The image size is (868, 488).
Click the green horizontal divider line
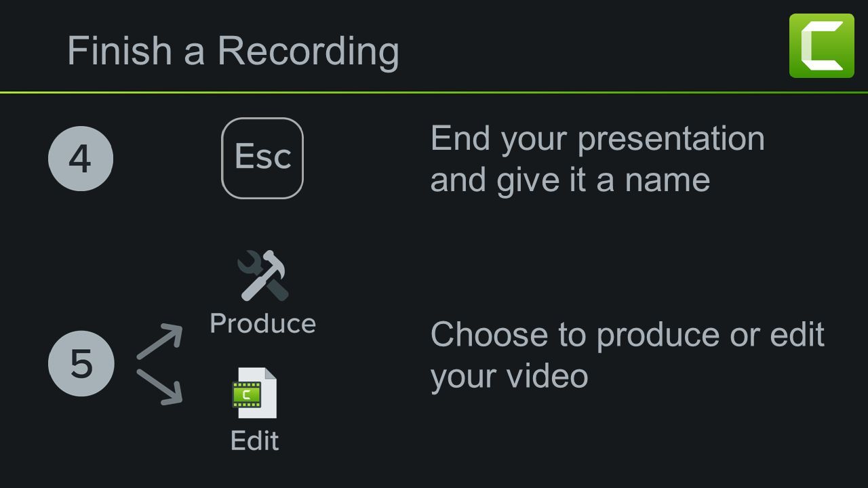point(434,92)
